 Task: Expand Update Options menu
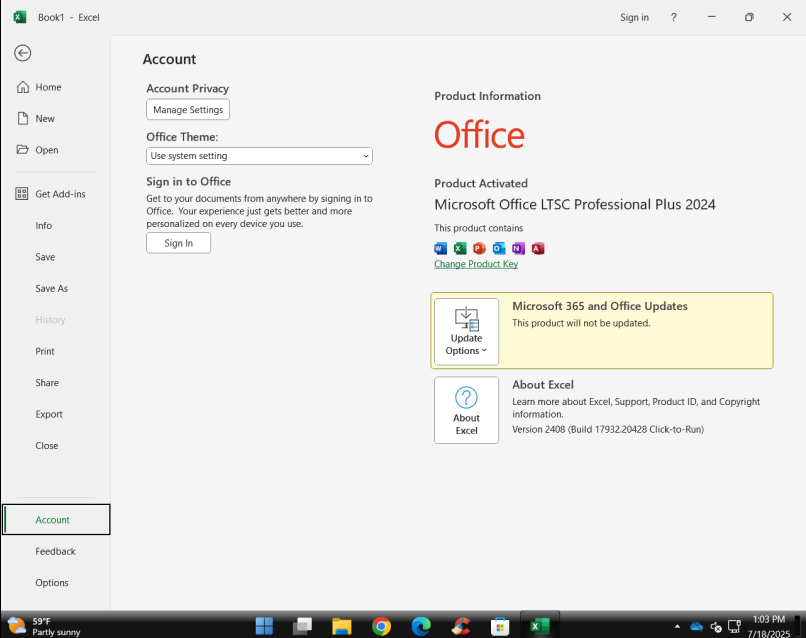(466, 332)
